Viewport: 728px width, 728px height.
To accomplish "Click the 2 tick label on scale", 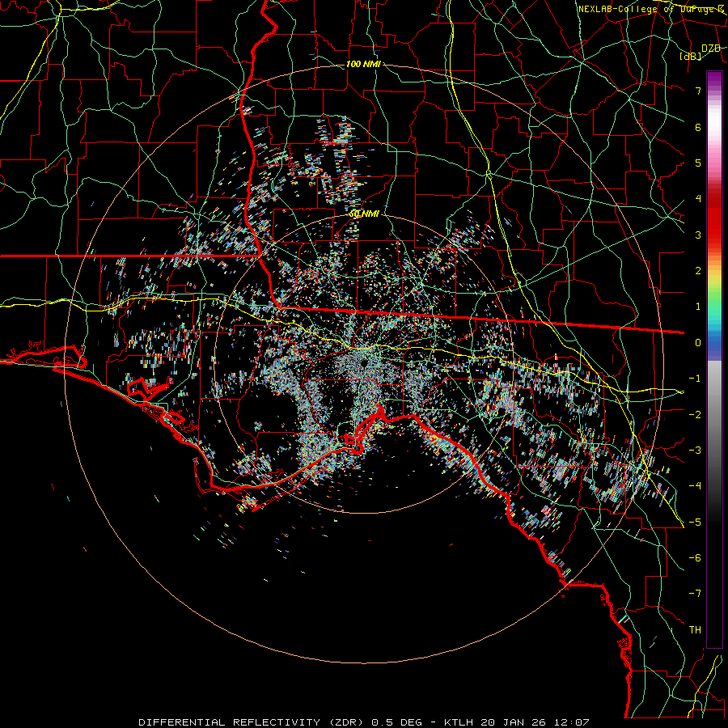I will coord(698,271).
